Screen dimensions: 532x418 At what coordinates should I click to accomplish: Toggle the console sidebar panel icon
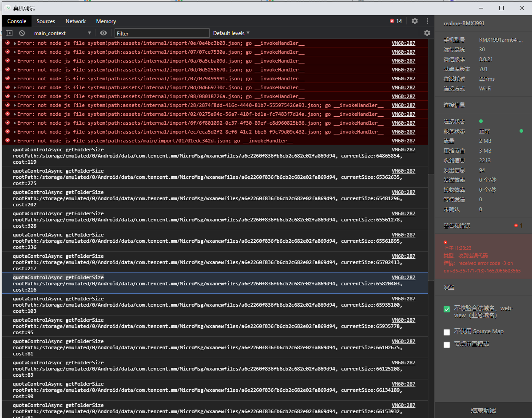(x=9, y=33)
